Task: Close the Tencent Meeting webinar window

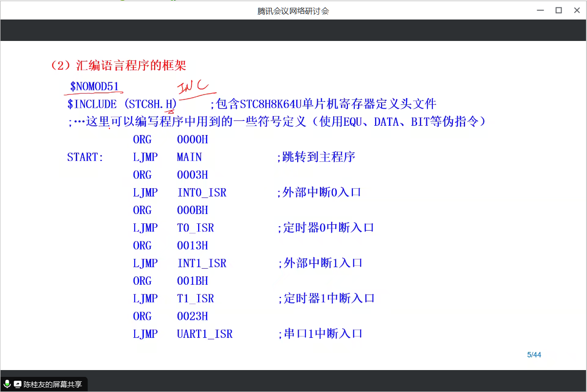Action: (x=577, y=10)
